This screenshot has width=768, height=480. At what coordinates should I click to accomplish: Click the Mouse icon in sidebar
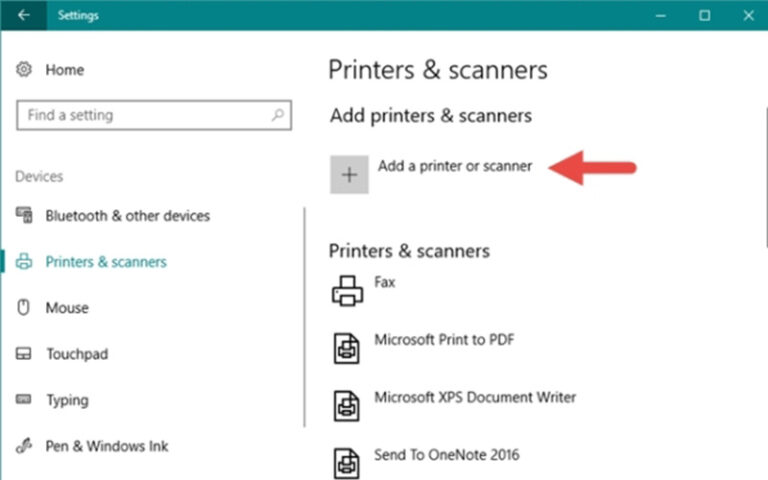[24, 308]
